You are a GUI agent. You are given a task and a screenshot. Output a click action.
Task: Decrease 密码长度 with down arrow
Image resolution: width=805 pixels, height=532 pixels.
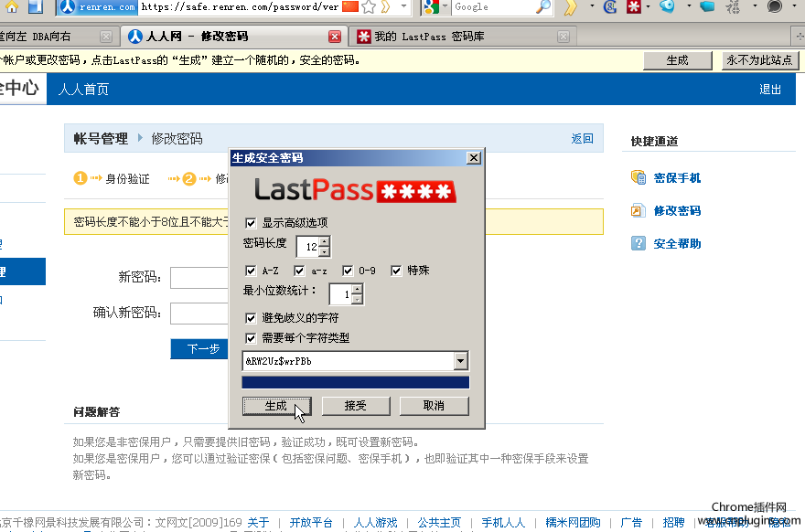(324, 251)
